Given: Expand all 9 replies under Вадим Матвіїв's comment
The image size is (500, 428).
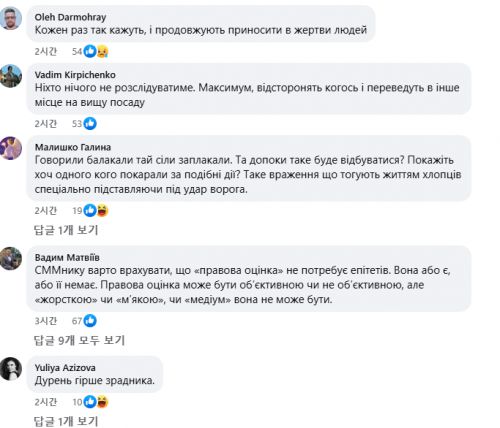Looking at the screenshot, I should (79, 340).
